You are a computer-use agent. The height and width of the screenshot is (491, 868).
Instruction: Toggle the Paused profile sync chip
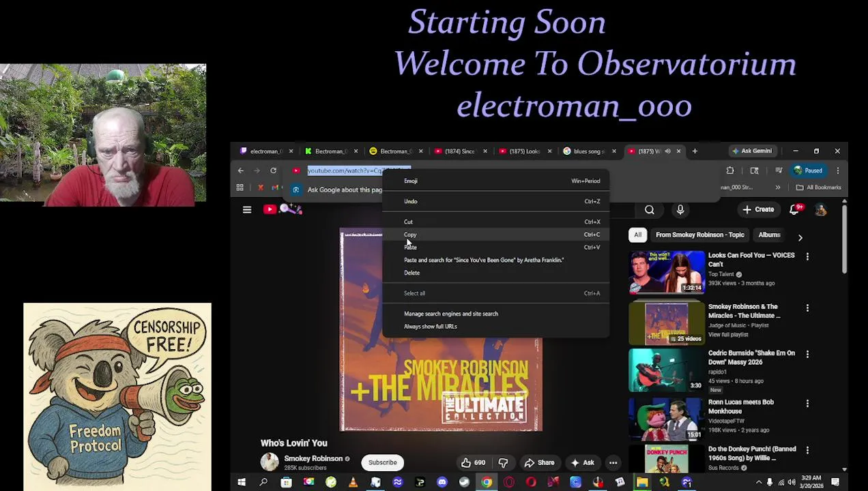coord(808,170)
